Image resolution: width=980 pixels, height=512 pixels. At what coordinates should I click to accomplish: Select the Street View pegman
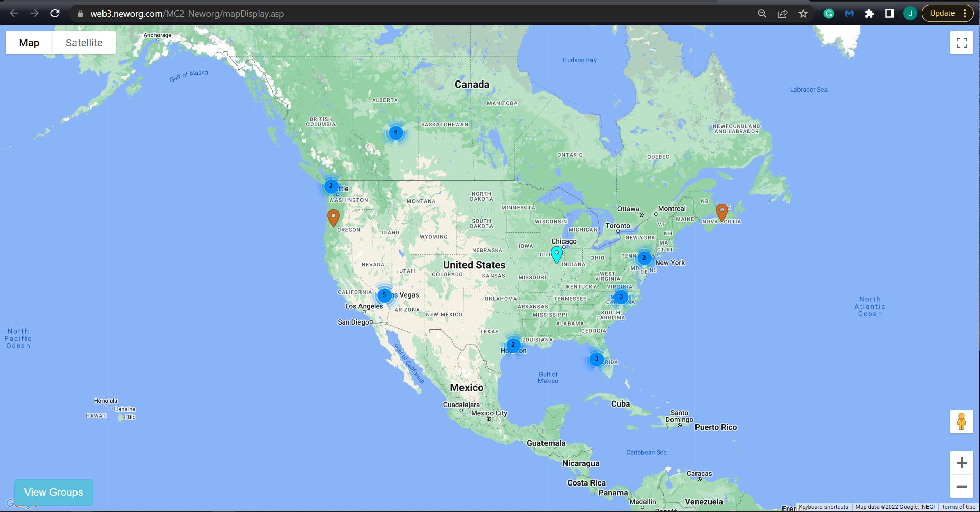point(962,422)
